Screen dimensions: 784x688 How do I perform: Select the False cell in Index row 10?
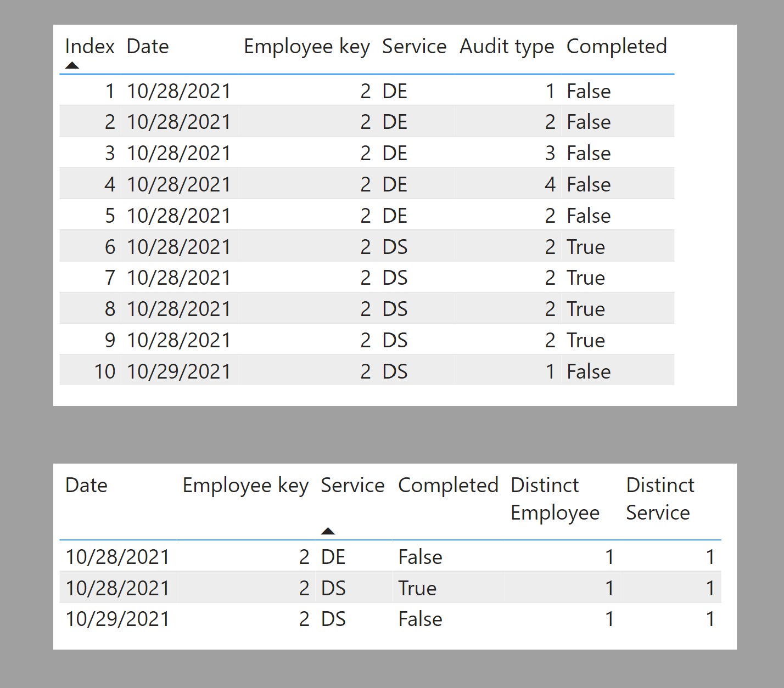589,371
